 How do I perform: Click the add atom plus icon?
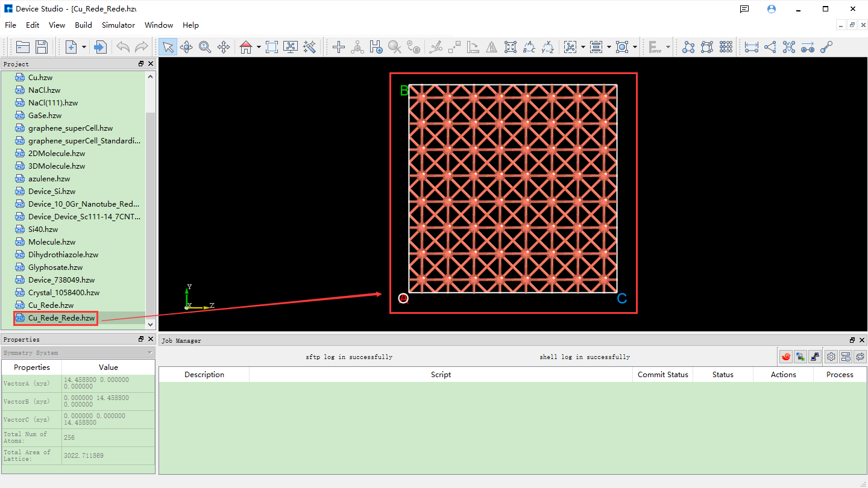click(x=338, y=46)
